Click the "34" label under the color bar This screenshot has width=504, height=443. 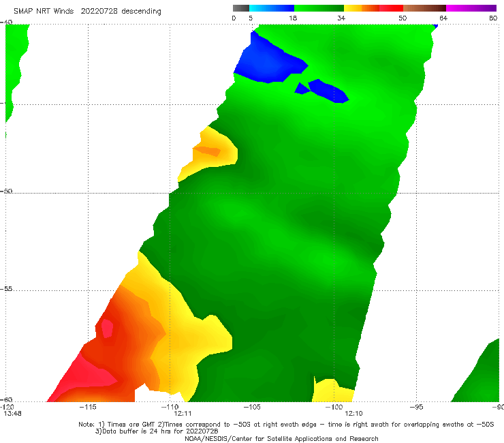click(341, 18)
